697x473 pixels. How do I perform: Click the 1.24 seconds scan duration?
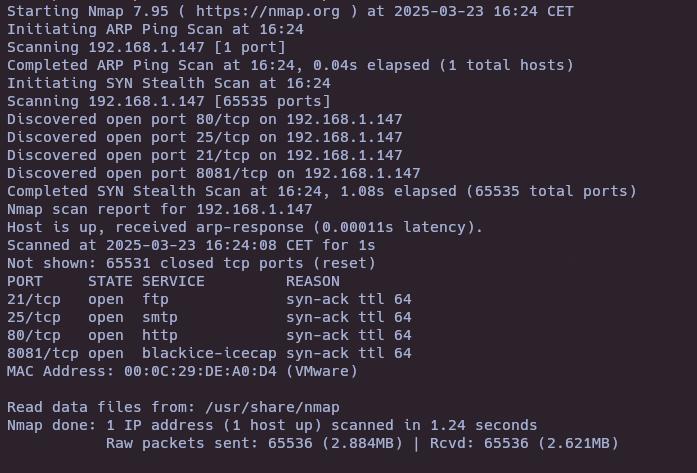tap(483, 425)
